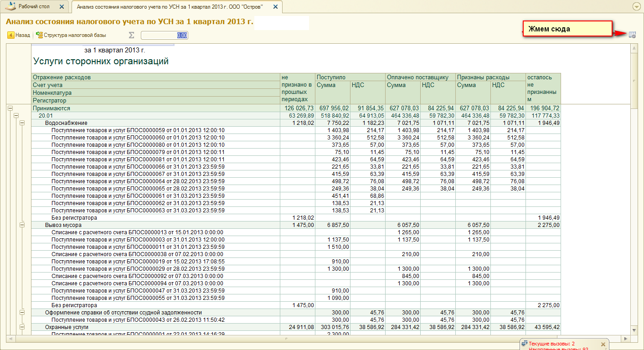Click the Назад back arrow button

pyautogui.click(x=19, y=35)
